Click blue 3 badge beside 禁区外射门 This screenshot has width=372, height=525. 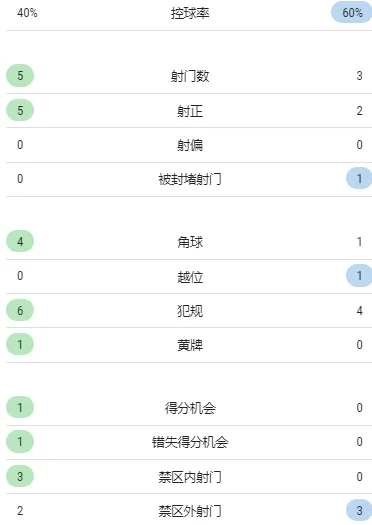359,511
